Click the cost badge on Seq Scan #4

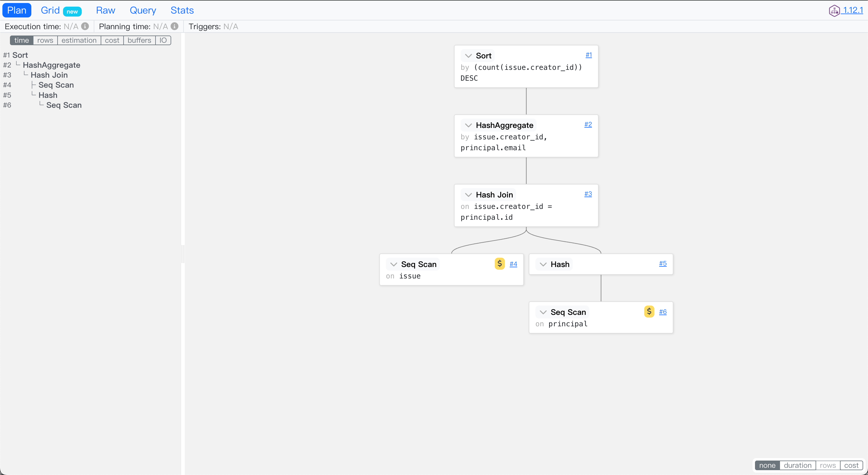coord(499,264)
